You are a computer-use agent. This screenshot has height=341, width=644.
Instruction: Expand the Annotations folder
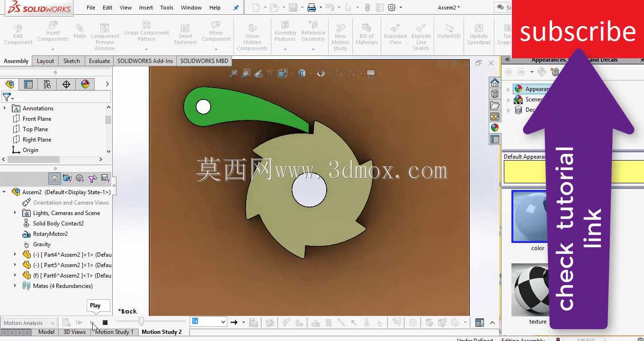tap(5, 108)
